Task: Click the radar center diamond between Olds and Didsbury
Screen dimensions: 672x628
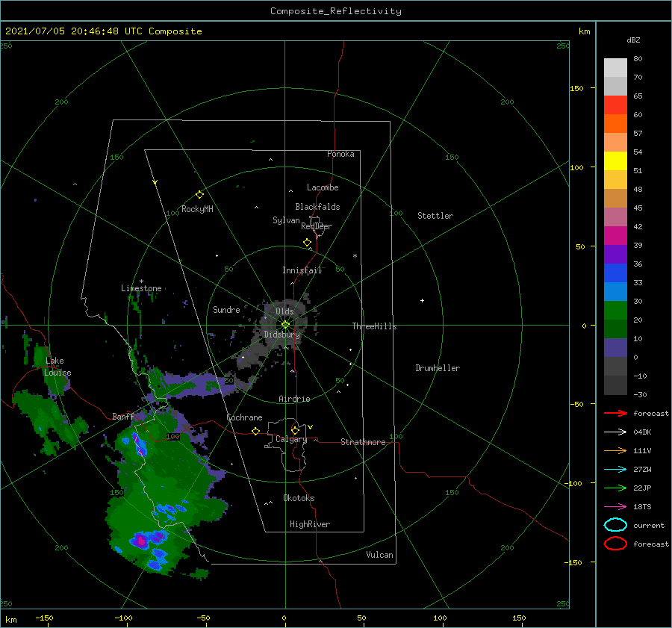Action: [285, 325]
